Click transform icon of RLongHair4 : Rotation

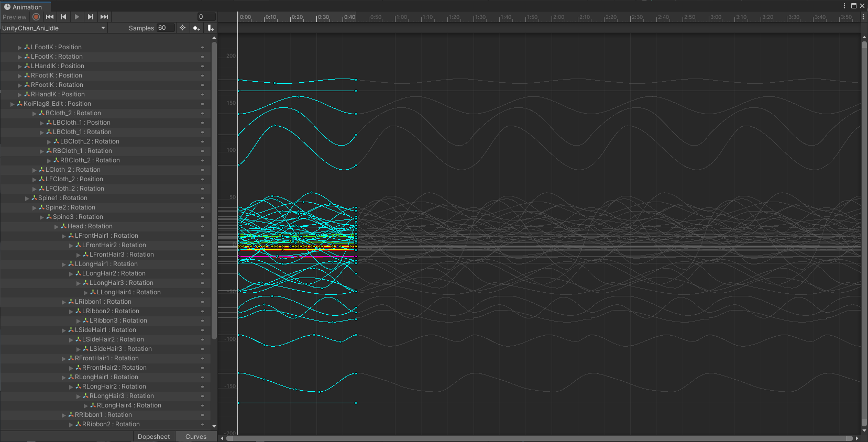pos(93,405)
